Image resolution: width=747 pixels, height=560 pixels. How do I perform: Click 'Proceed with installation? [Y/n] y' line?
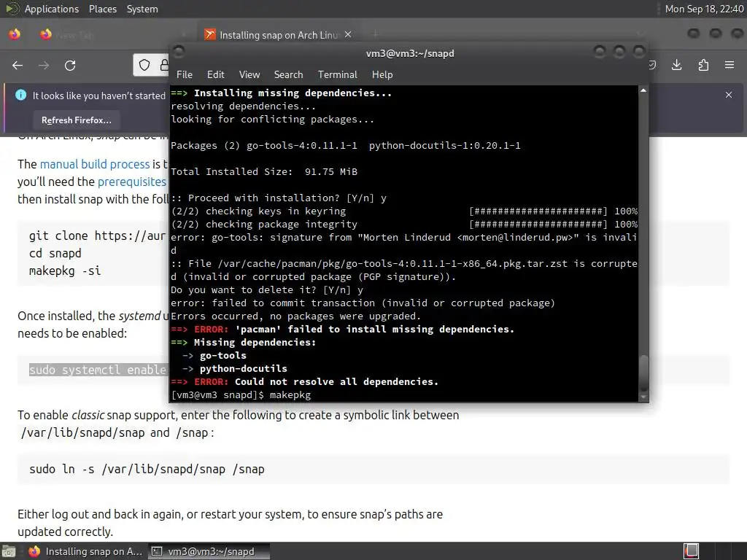279,198
